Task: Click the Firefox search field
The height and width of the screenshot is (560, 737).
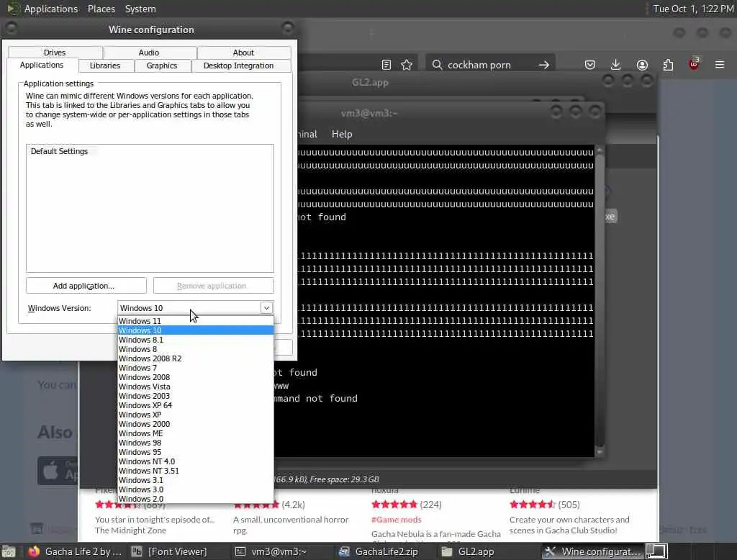Action: (x=489, y=65)
